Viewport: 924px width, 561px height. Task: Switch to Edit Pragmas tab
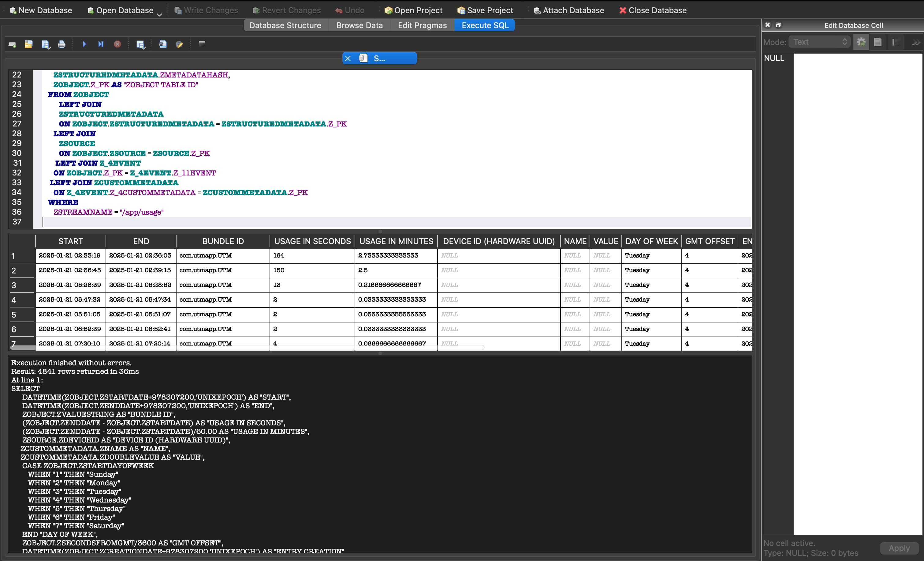tap(422, 25)
